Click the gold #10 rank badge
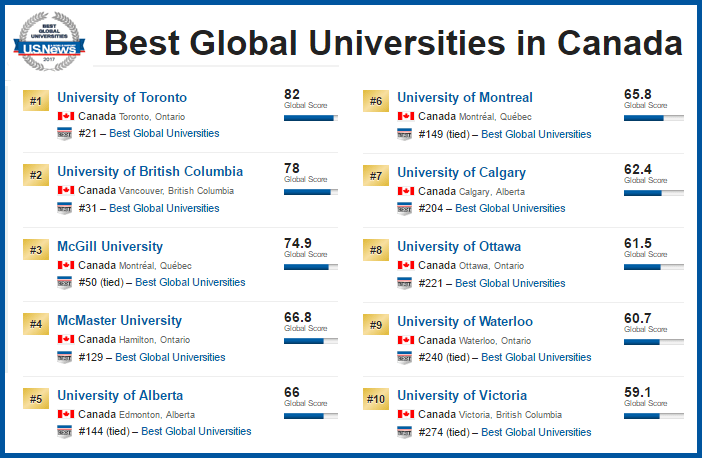Image resolution: width=702 pixels, height=458 pixels. pos(375,399)
